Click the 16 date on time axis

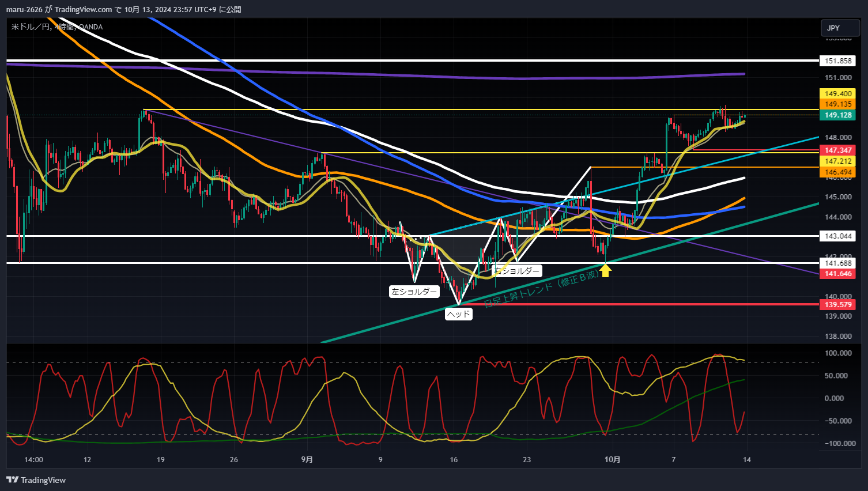pos(454,460)
